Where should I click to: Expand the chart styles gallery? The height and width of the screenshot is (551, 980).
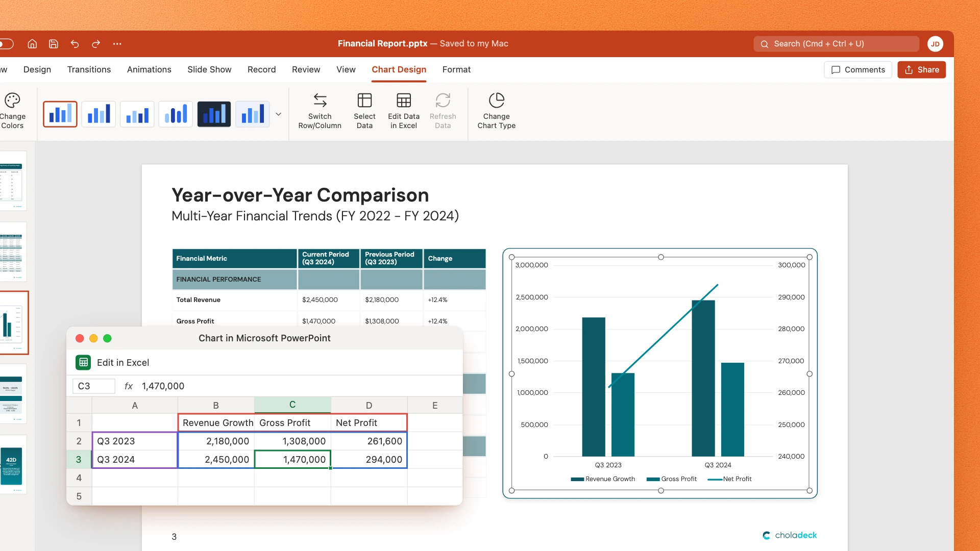pyautogui.click(x=279, y=114)
